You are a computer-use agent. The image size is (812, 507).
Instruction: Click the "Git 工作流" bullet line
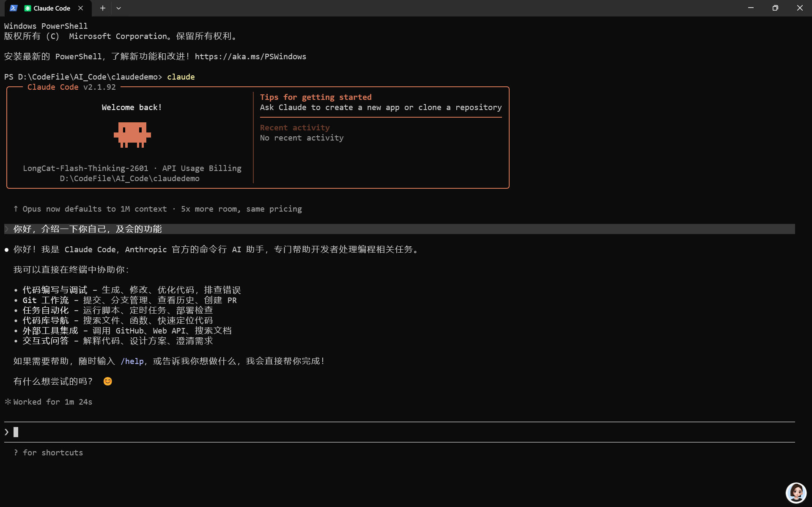coord(129,300)
